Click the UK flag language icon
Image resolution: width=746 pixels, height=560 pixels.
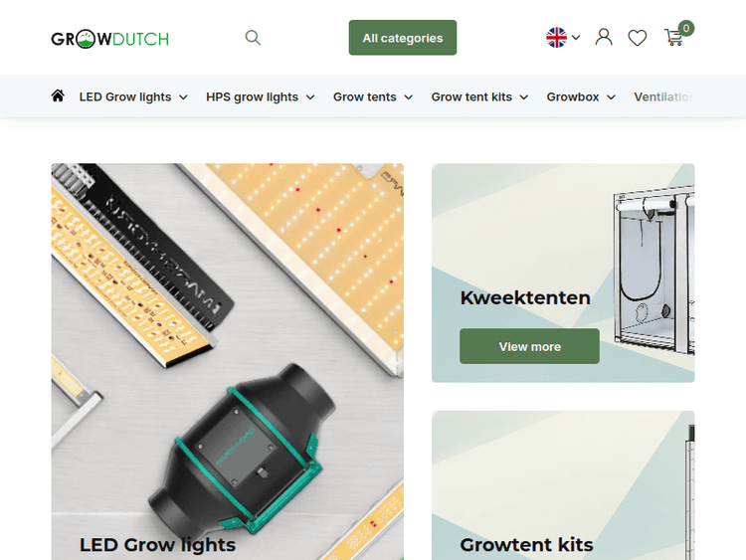(x=556, y=38)
